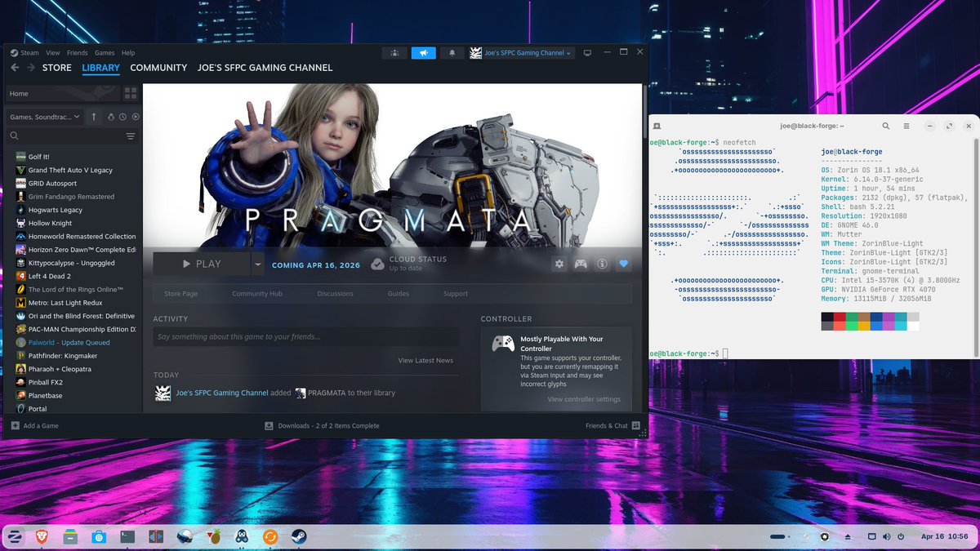Image resolution: width=980 pixels, height=551 pixels.
Task: Open the Zorin start menu
Action: pos(14,536)
